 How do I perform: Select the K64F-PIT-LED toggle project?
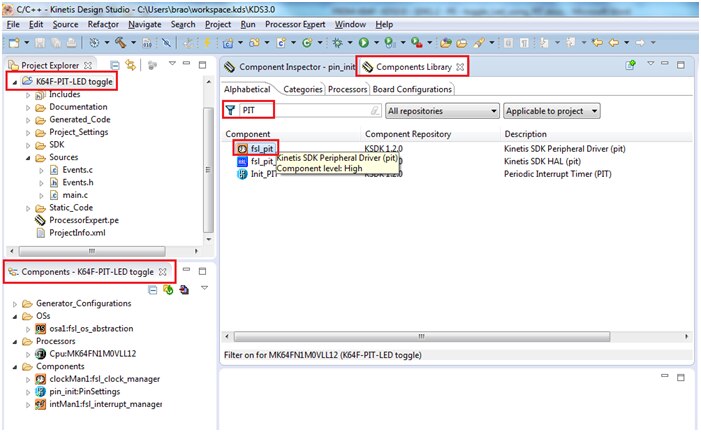[74, 81]
